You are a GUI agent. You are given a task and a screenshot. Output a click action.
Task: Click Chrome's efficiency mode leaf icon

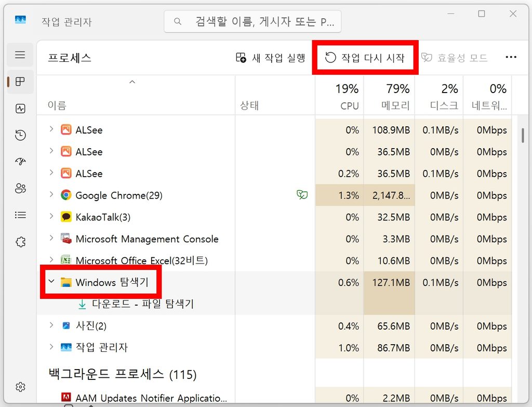tap(302, 194)
